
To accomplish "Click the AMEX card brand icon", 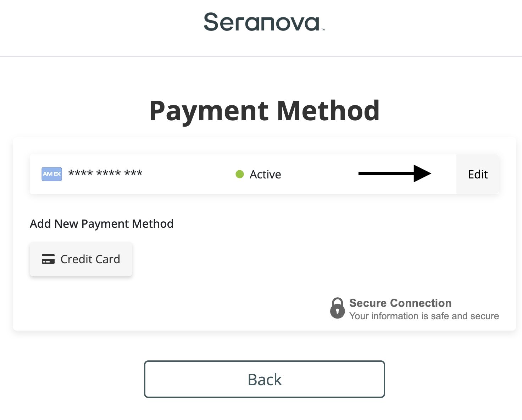I will (x=52, y=174).
